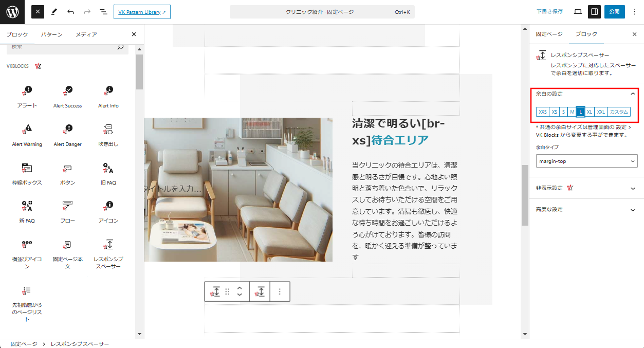Add an Alert Success block
This screenshot has height=348, width=644.
(x=68, y=96)
